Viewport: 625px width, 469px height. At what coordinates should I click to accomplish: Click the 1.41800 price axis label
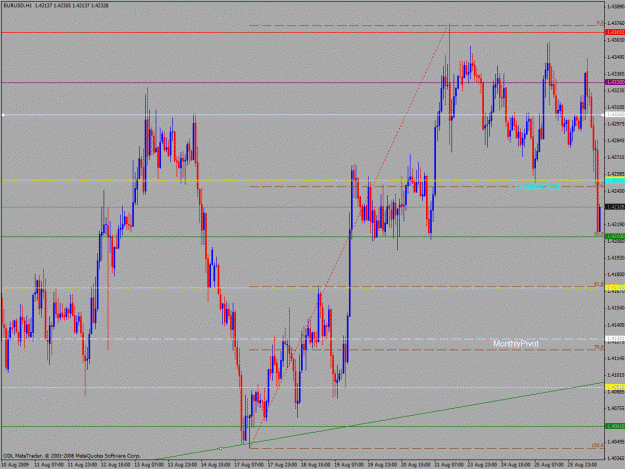[x=616, y=274]
